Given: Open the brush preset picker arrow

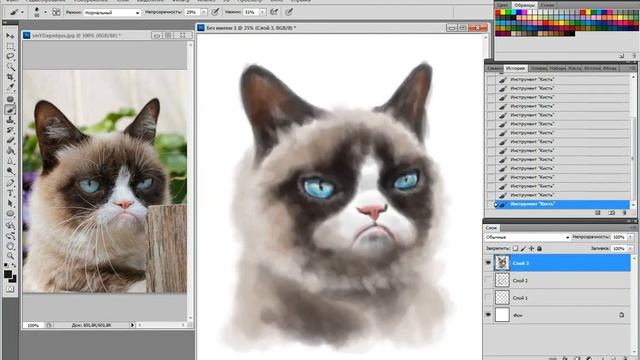Looking at the screenshot, I should point(45,12).
